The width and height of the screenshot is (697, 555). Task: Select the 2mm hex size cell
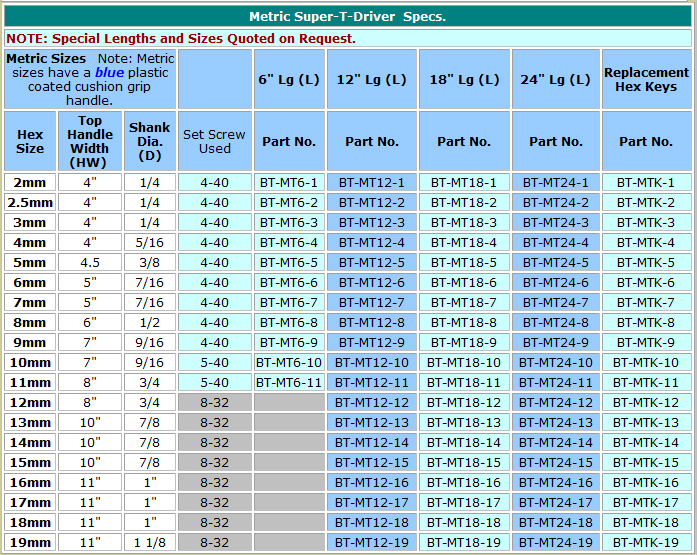[30, 182]
